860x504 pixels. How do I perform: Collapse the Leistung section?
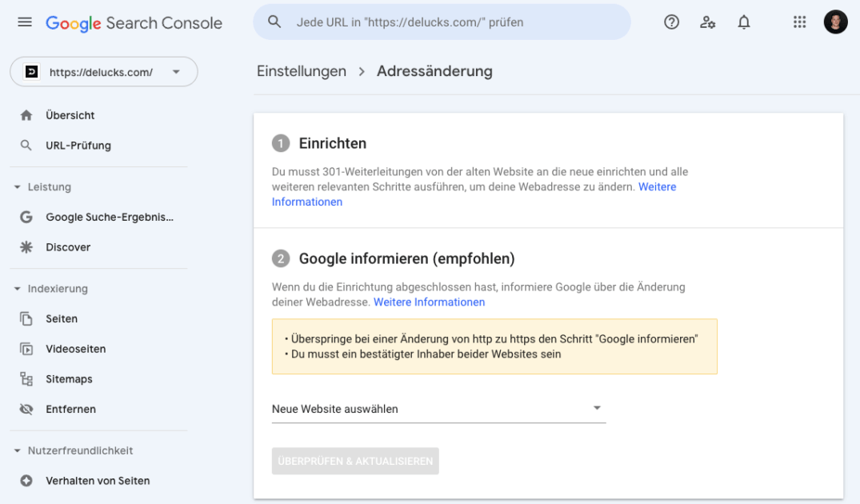point(18,187)
